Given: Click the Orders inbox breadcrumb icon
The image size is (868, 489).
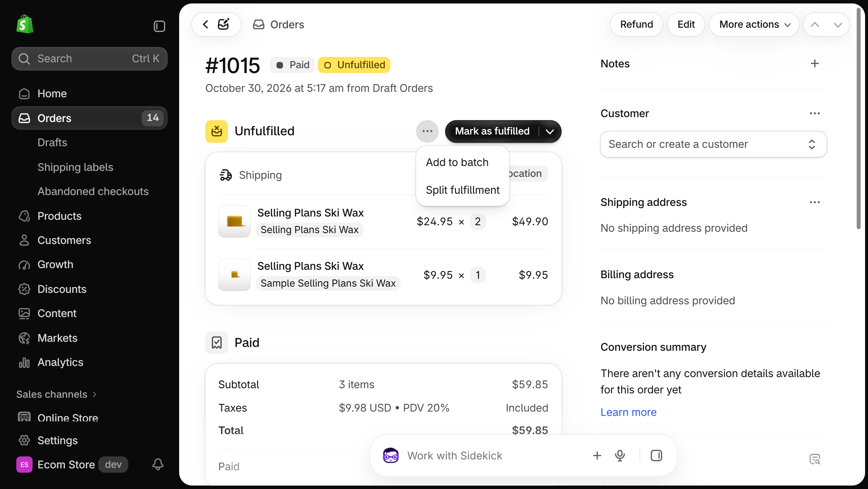Looking at the screenshot, I should (x=258, y=25).
